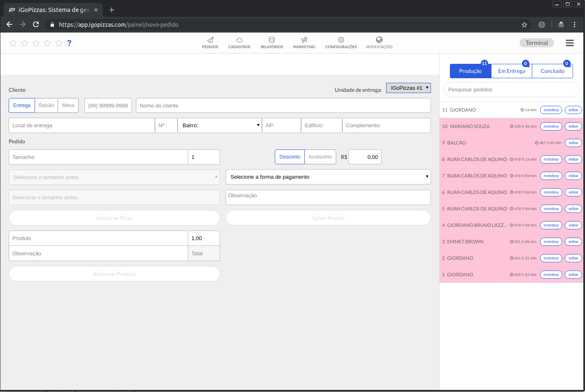
Task: Bookmark the page with the star icon
Action: click(x=524, y=25)
